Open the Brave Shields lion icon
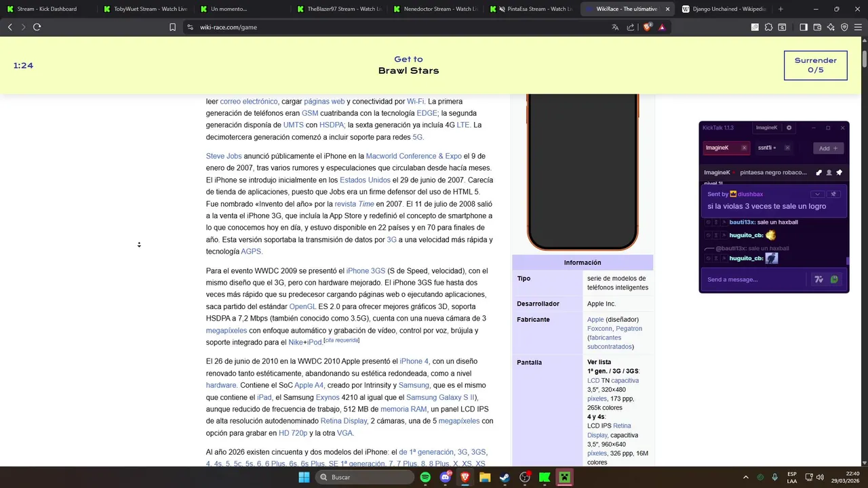Image resolution: width=868 pixels, height=488 pixels. tap(647, 27)
